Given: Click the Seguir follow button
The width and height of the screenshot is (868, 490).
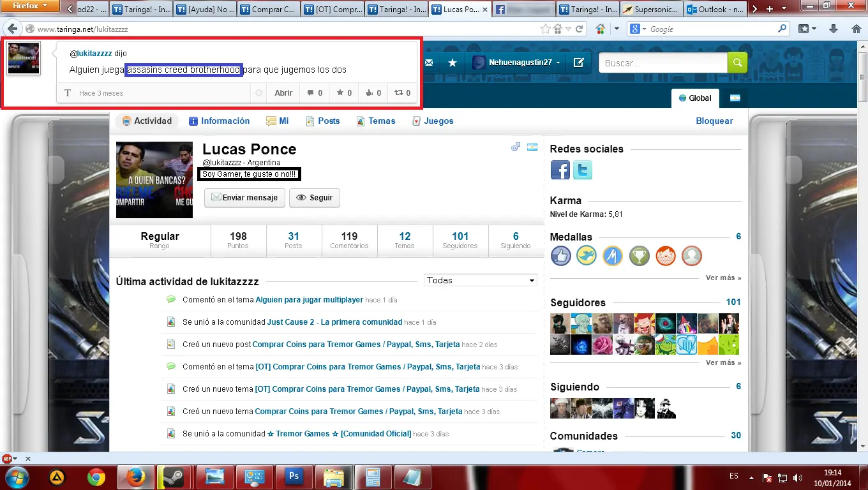Looking at the screenshot, I should point(315,198).
